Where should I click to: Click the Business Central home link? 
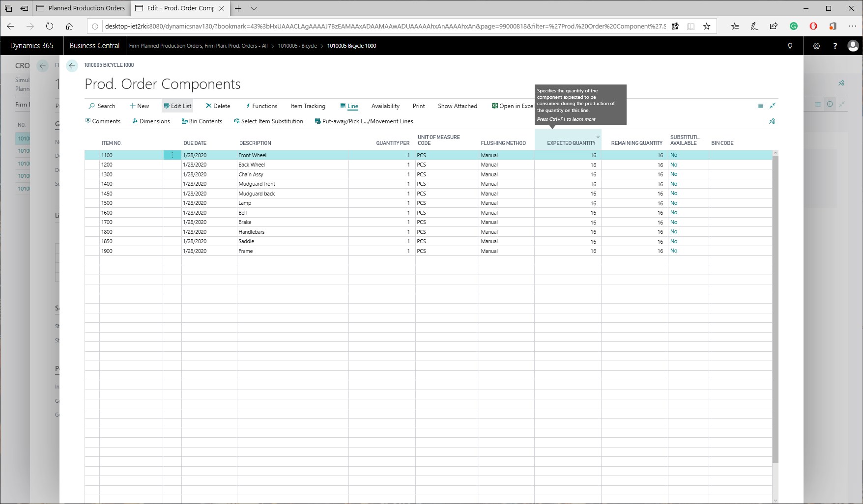coord(94,46)
